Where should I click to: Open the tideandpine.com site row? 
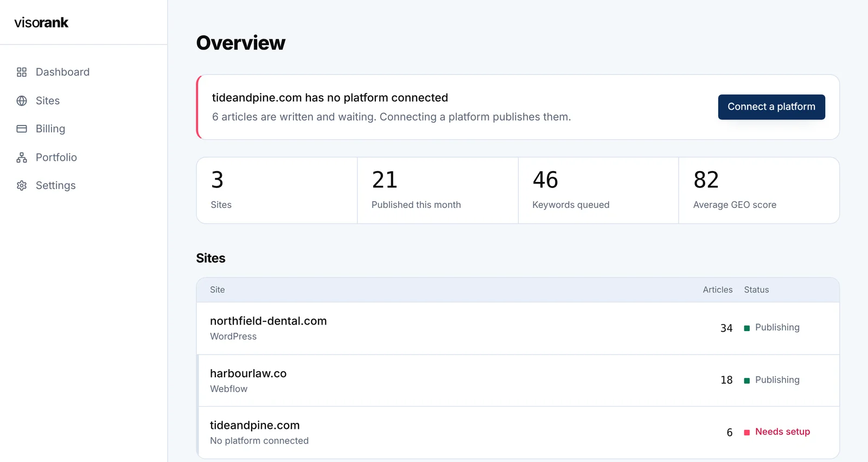(x=518, y=433)
